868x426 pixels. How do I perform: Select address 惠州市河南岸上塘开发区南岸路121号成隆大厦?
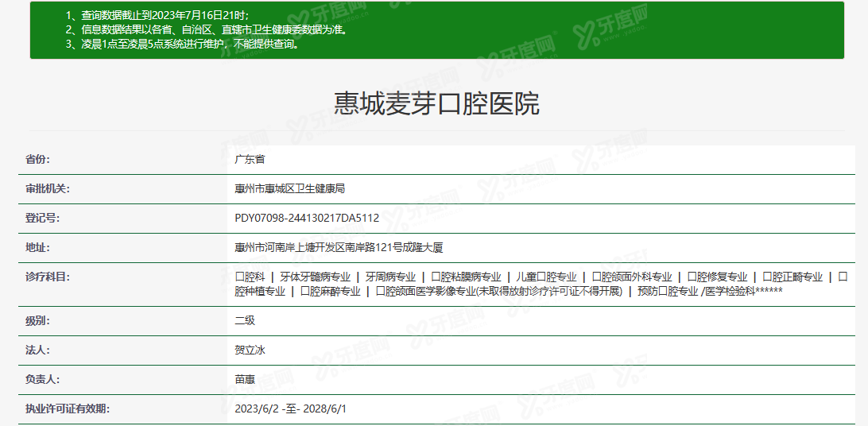point(339,248)
